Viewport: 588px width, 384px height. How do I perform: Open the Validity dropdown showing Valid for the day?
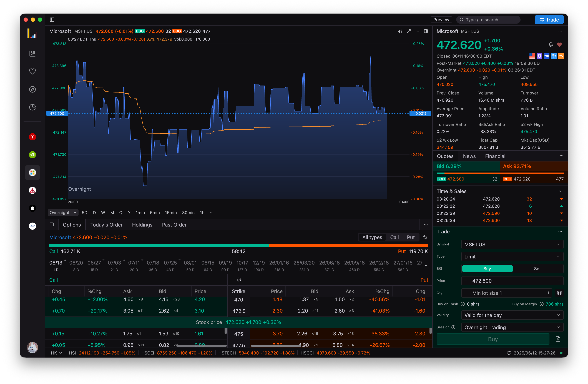(512, 315)
